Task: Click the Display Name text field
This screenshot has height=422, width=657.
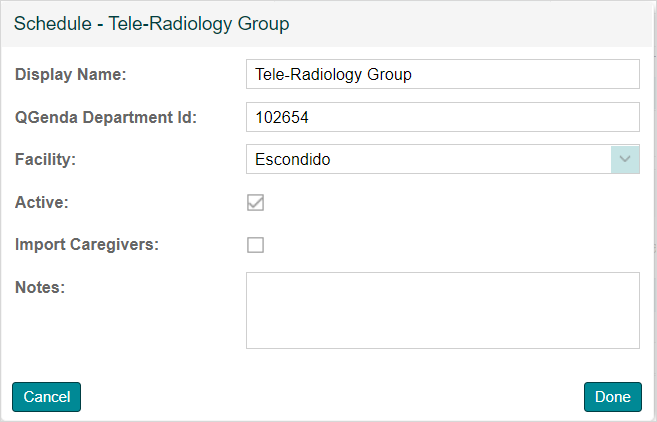Action: [441, 74]
